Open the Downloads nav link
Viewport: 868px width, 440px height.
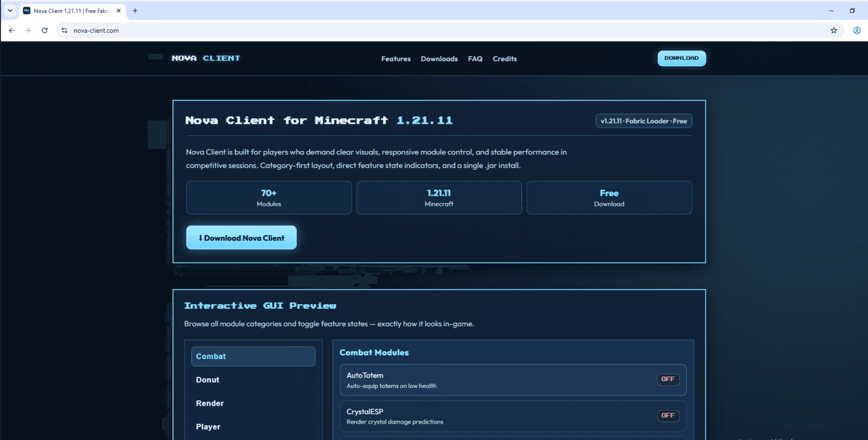click(439, 59)
